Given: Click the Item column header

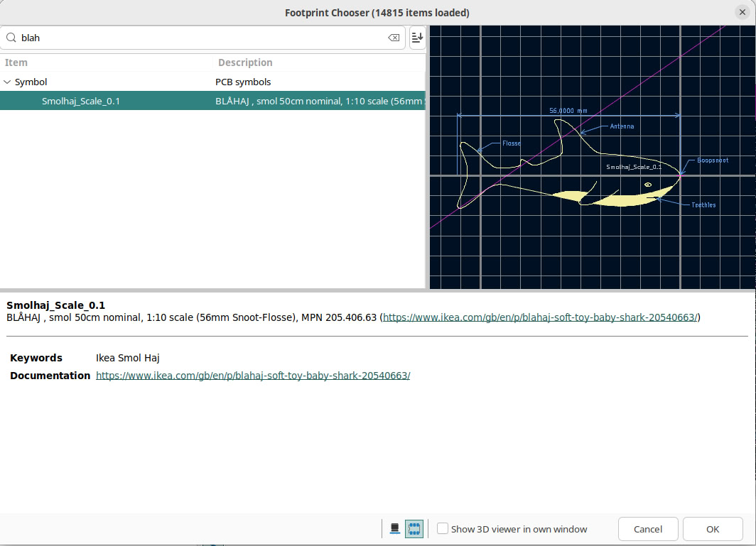Looking at the screenshot, I should coord(106,62).
